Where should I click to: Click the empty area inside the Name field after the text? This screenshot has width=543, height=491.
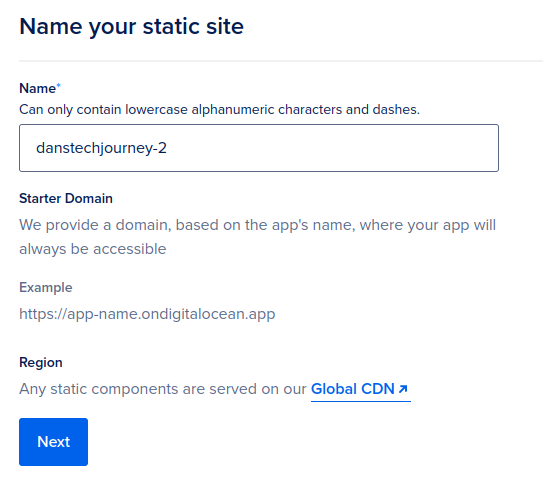pos(332,148)
